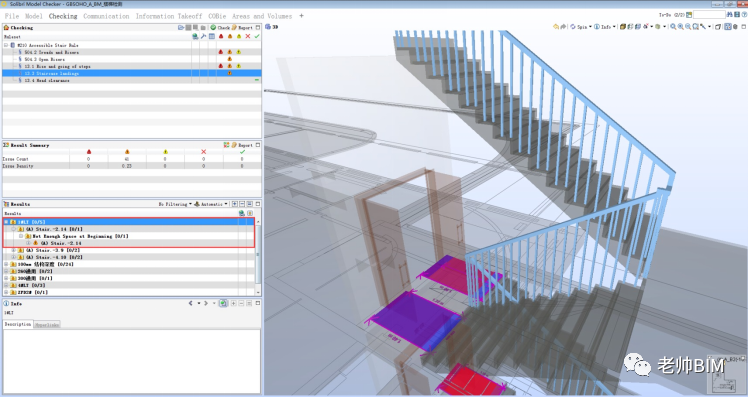
Task: Switch to the Hyperlinks tab in Info
Action: 47,324
